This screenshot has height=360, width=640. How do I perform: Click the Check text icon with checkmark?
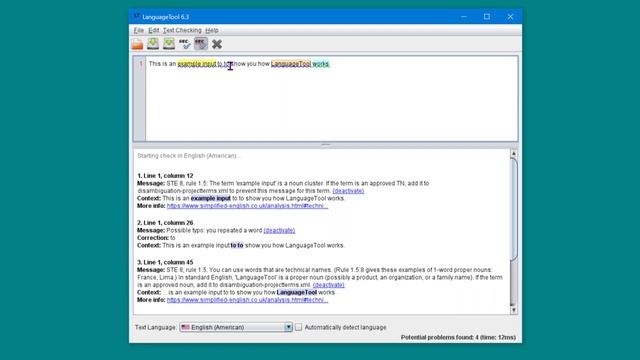tap(184, 44)
